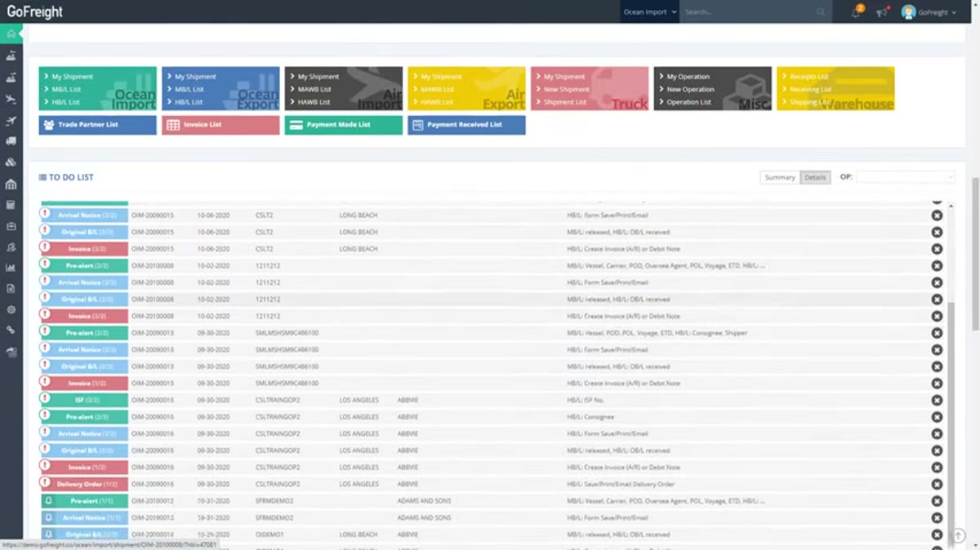
Task: Click "HB/L: Save/Print/Email Delivery Order" text
Action: pyautogui.click(x=621, y=484)
